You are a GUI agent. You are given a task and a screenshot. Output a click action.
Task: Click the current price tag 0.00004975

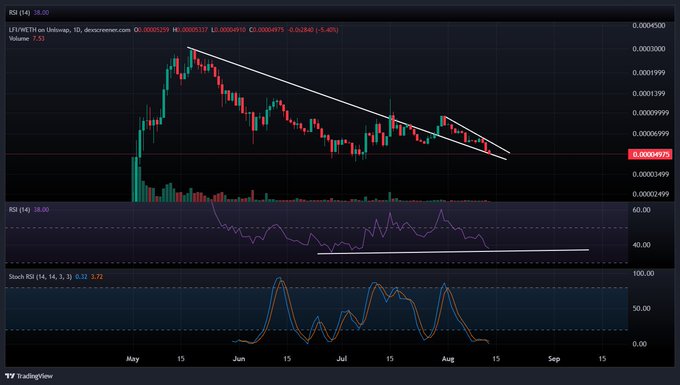tap(650, 154)
